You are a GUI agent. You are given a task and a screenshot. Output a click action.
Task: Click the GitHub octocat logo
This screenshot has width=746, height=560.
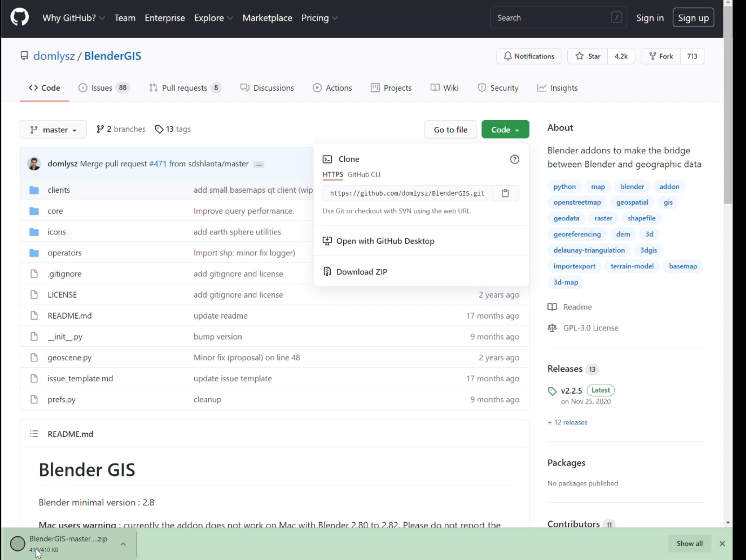pyautogui.click(x=19, y=18)
